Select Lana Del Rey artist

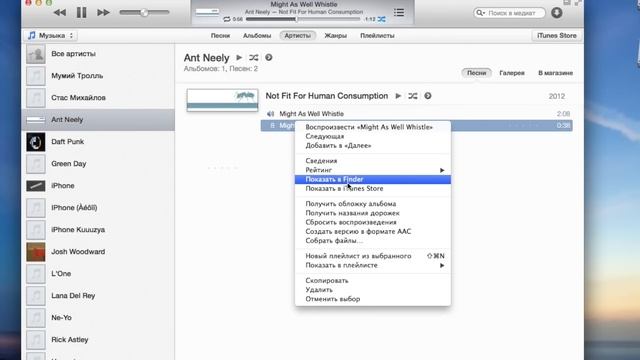(x=98, y=296)
